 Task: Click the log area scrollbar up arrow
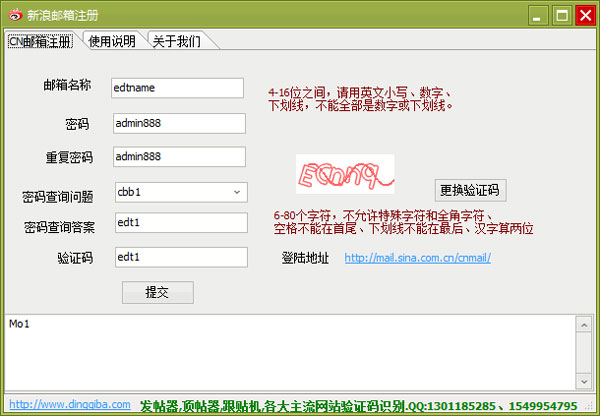coord(584,323)
